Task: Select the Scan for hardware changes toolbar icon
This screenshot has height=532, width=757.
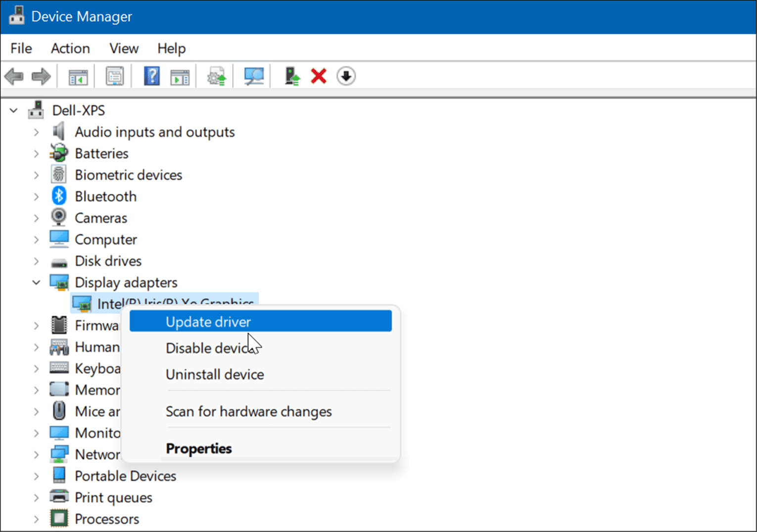Action: 254,76
